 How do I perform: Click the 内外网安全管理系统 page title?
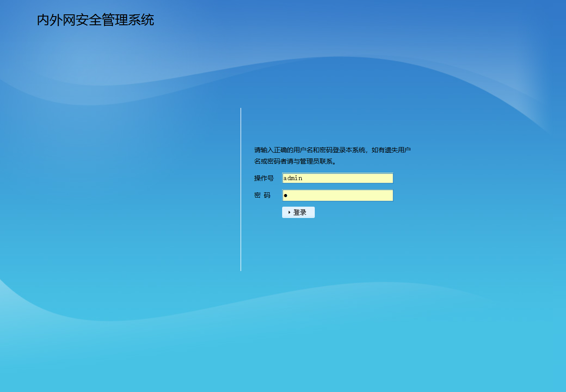pyautogui.click(x=95, y=20)
